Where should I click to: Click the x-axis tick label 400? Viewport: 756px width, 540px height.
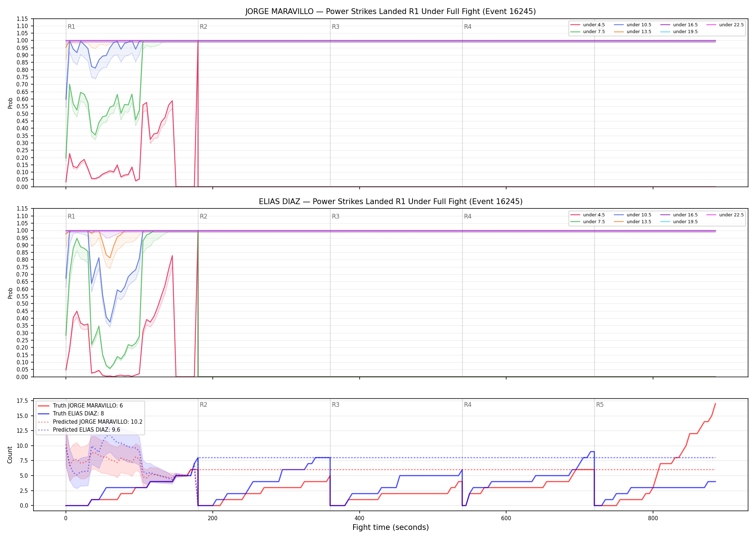coord(359,518)
